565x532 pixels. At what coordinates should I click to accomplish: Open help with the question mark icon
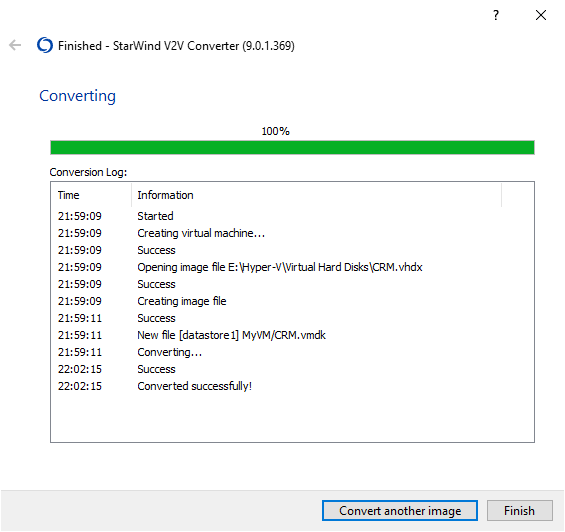(496, 15)
